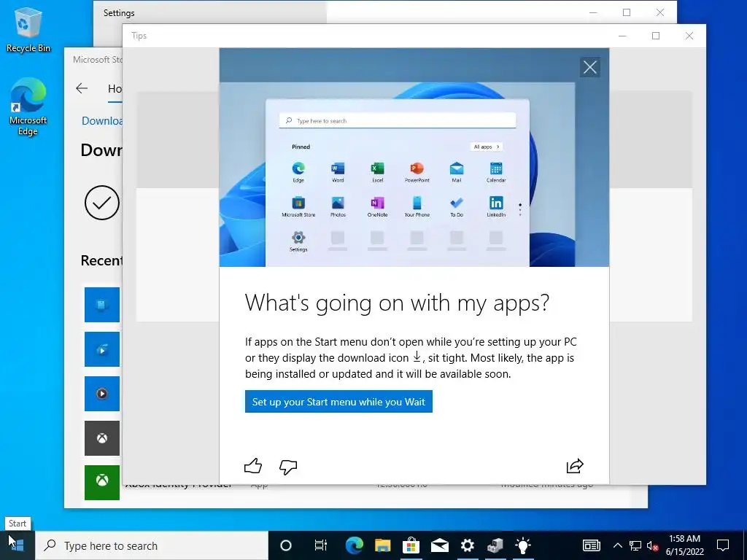Open the clock showing 1:58 AM
Screen dimensions: 747x560
[x=684, y=545]
